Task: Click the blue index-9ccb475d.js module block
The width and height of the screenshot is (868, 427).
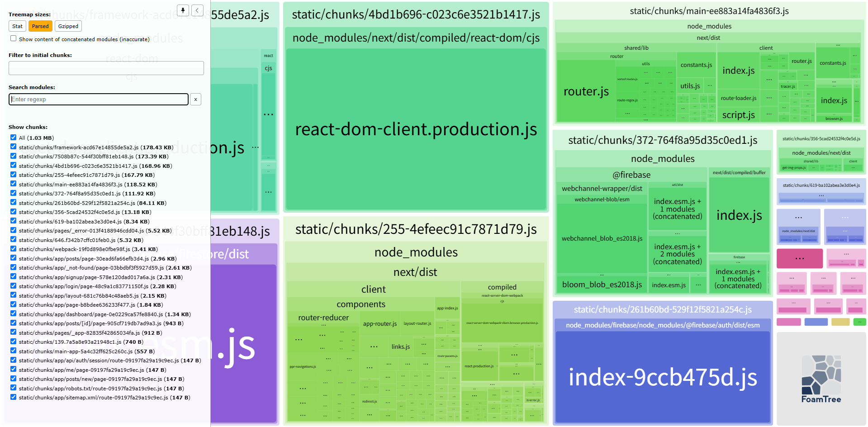Action: (662, 377)
